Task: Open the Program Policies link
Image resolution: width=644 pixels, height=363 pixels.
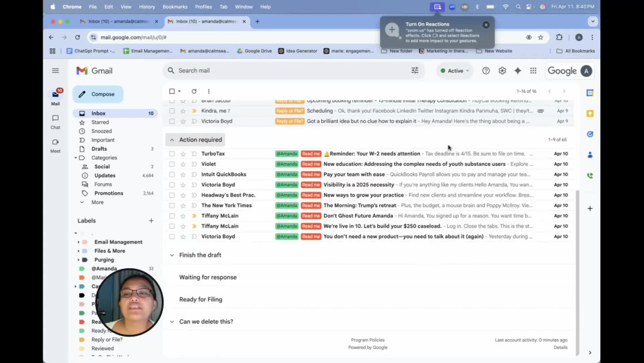Action: 368,340
